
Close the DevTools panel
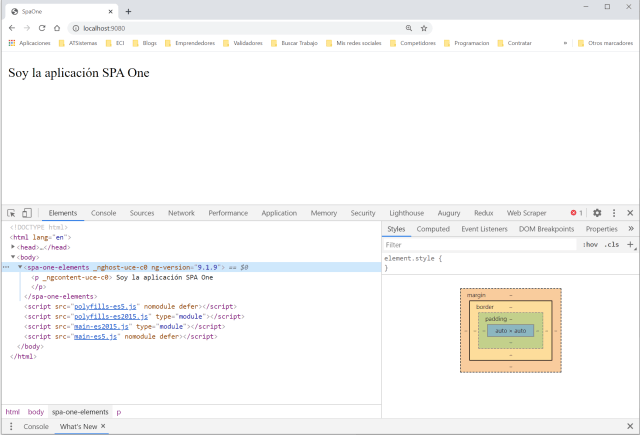coord(630,213)
